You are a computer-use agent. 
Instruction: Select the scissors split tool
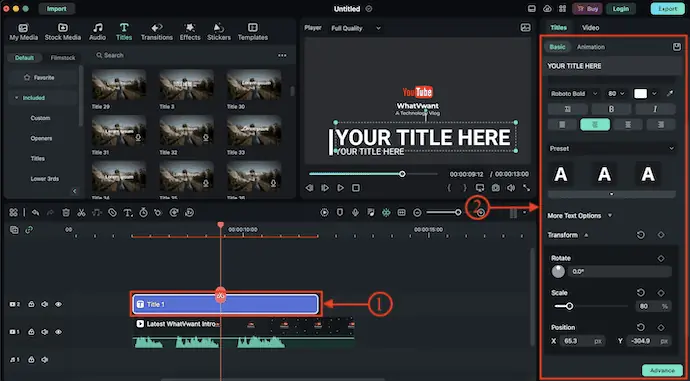tap(81, 212)
